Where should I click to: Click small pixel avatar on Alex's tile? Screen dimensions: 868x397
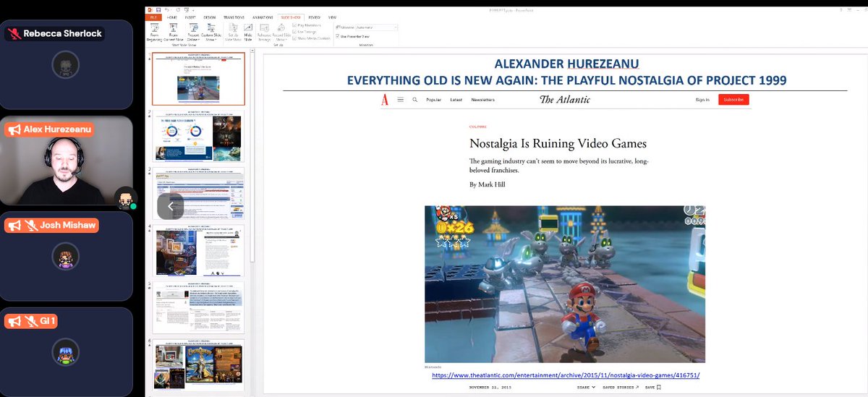pos(125,197)
